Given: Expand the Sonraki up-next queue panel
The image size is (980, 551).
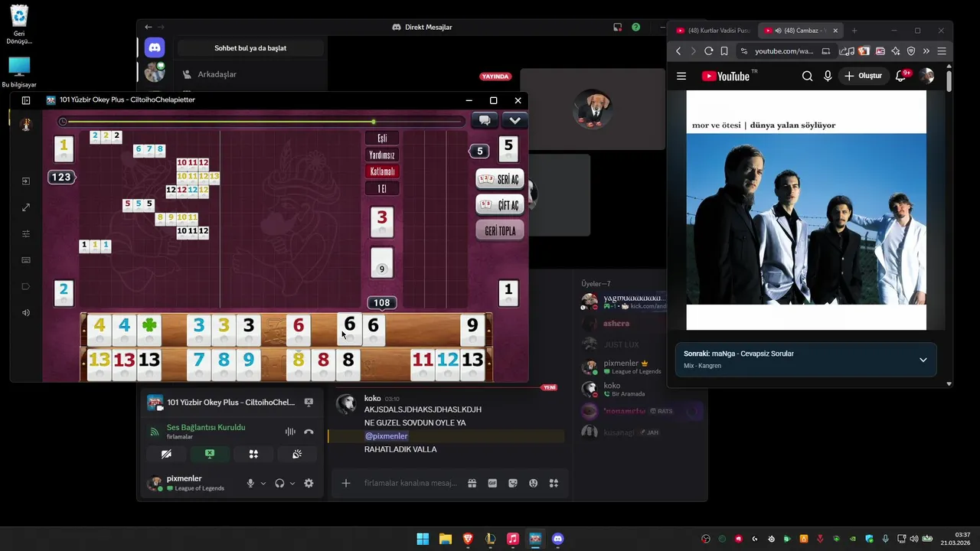Looking at the screenshot, I should (x=923, y=360).
